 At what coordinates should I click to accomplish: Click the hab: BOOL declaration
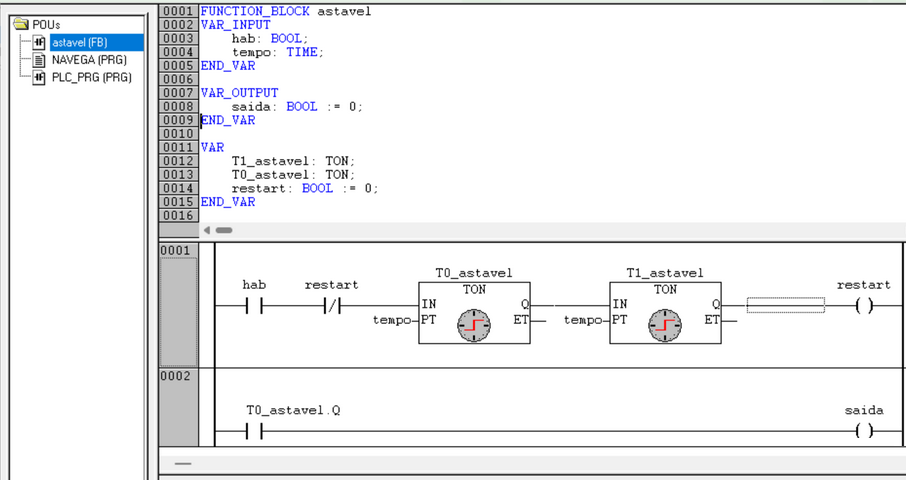[x=270, y=39]
